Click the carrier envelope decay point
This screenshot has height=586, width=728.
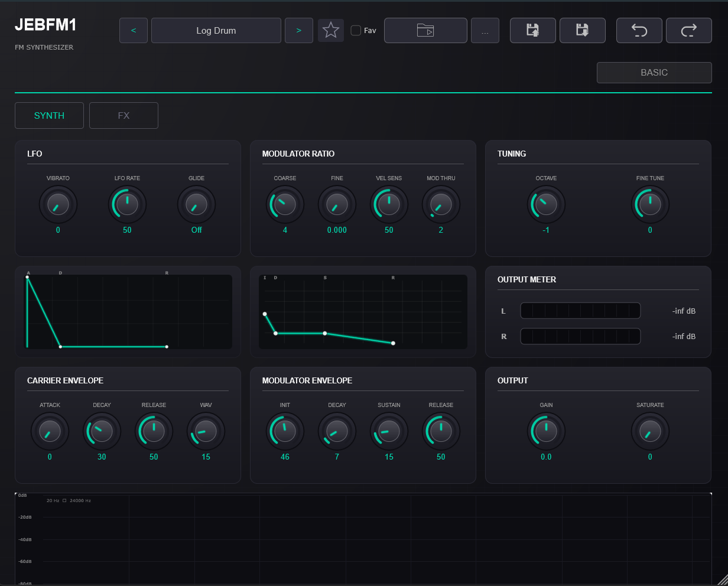pyautogui.click(x=60, y=347)
